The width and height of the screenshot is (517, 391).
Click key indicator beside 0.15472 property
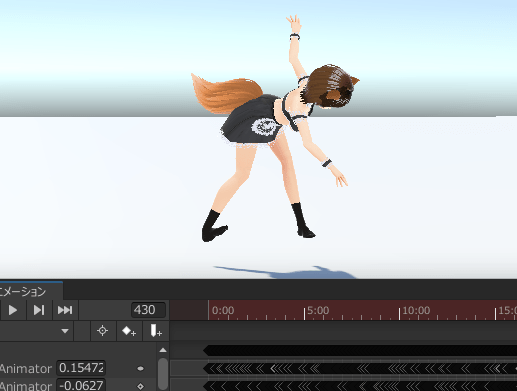tap(140, 368)
